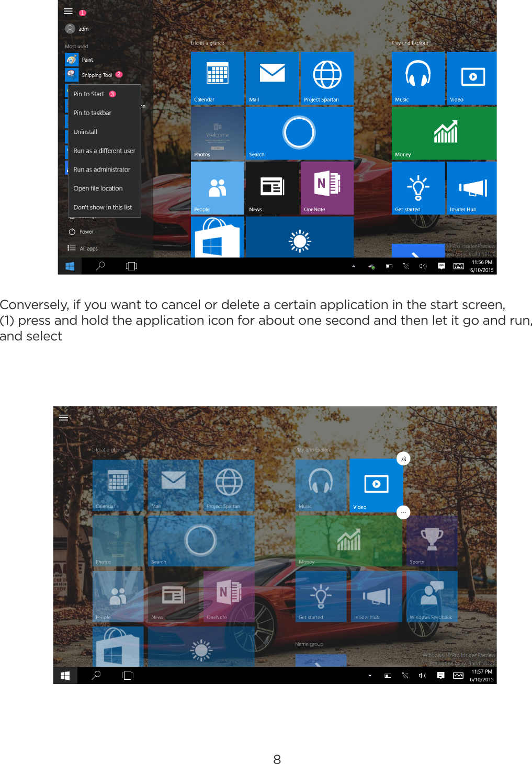Launch Paint from Most used list
This screenshot has width=532, height=764.
[x=80, y=60]
